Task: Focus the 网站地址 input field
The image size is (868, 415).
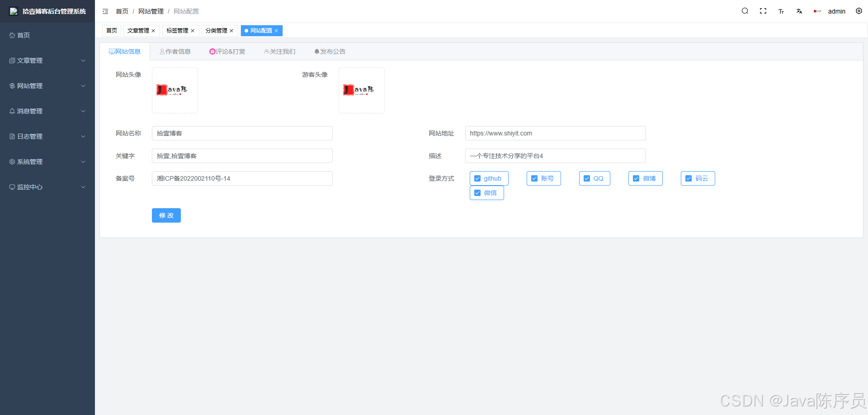Action: [556, 133]
